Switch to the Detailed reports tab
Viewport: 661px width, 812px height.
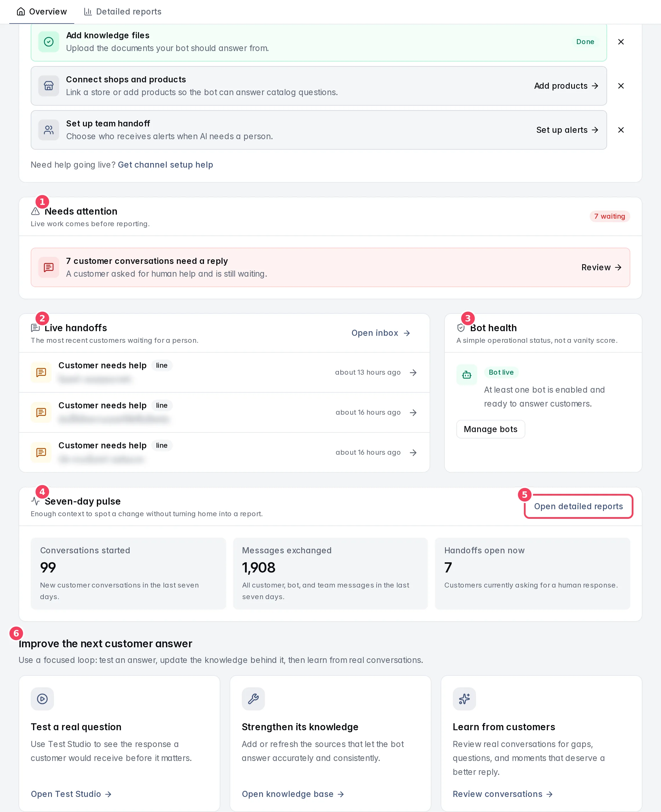pyautogui.click(x=123, y=11)
